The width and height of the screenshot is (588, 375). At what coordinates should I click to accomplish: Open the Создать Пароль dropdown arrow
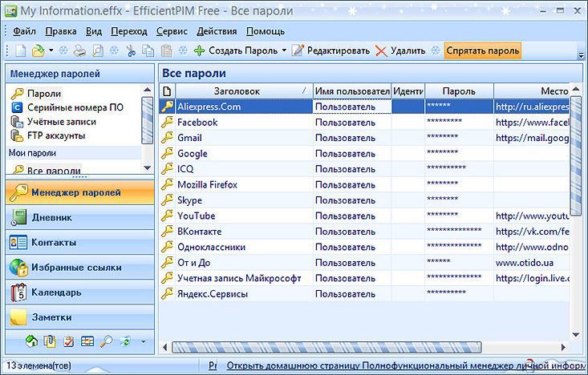[284, 50]
